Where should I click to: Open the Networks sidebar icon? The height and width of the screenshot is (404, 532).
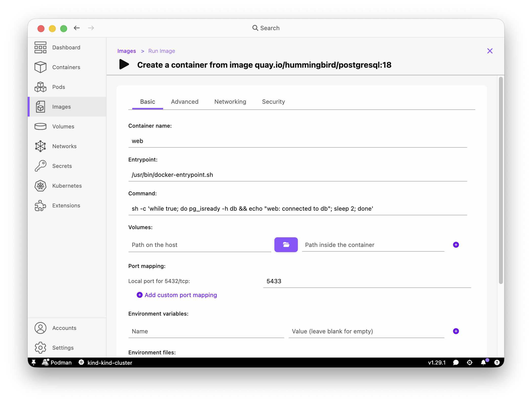point(40,146)
